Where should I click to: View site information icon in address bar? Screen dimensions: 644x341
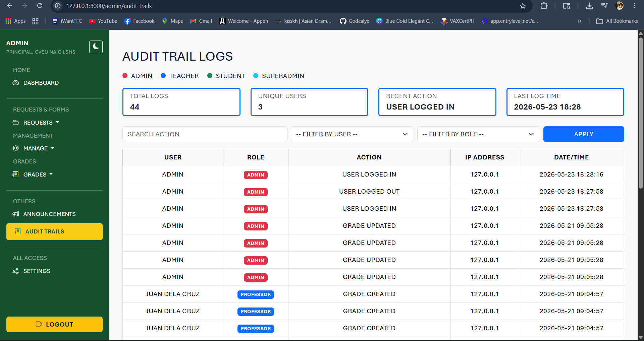[x=58, y=6]
